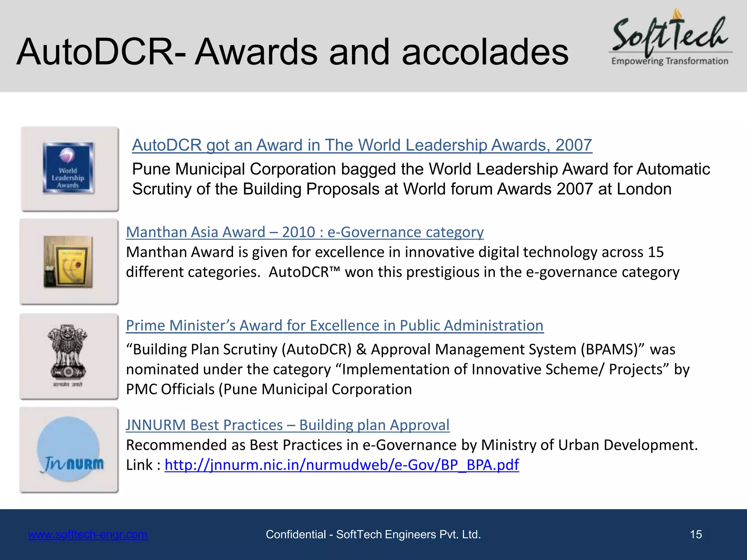This screenshot has width=747, height=560.
Task: Open the JNNURM Best Practices link
Action: pos(288,425)
